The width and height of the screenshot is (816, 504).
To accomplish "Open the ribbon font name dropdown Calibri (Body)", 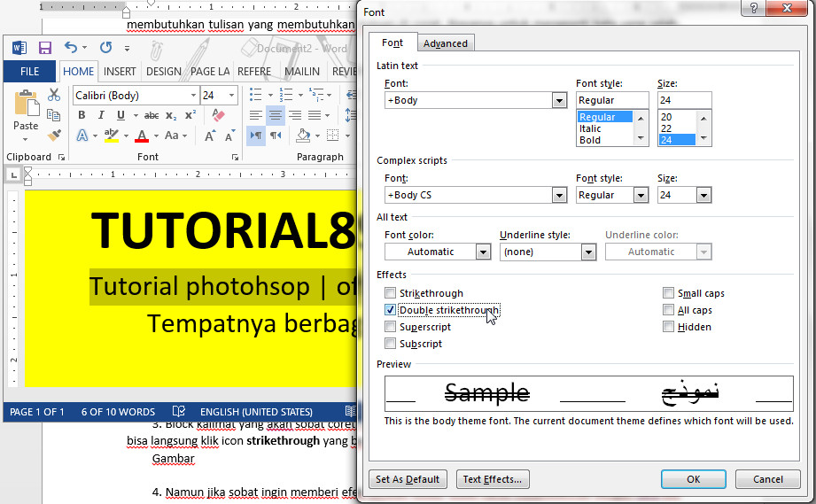I will coord(193,95).
